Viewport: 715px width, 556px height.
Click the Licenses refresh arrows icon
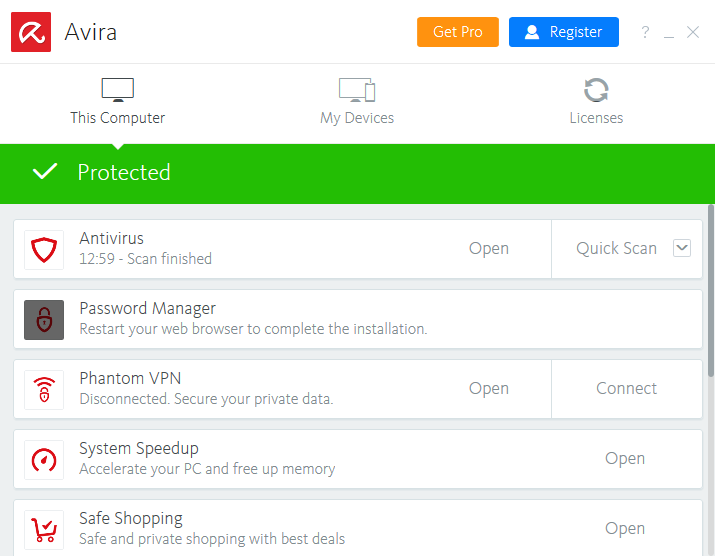[x=596, y=90]
